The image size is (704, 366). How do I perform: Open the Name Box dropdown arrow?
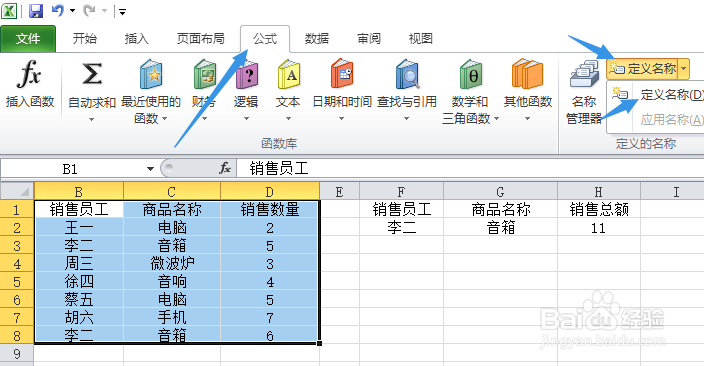click(150, 169)
